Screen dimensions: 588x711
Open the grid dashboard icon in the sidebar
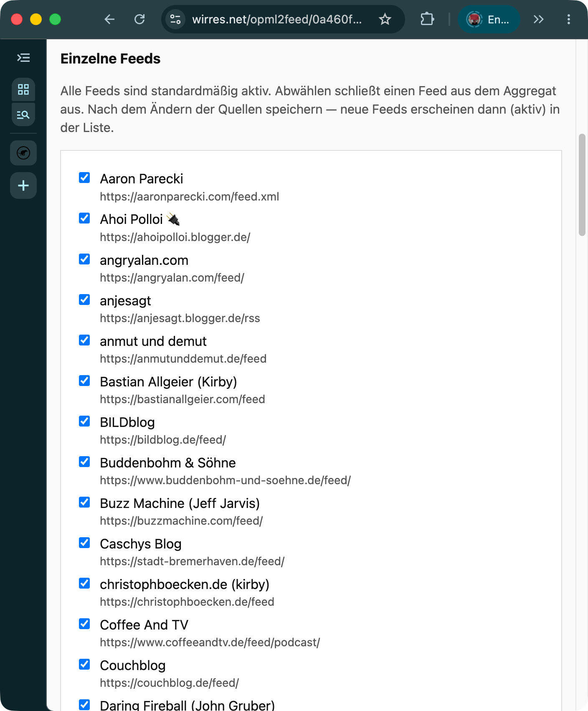pyautogui.click(x=23, y=89)
